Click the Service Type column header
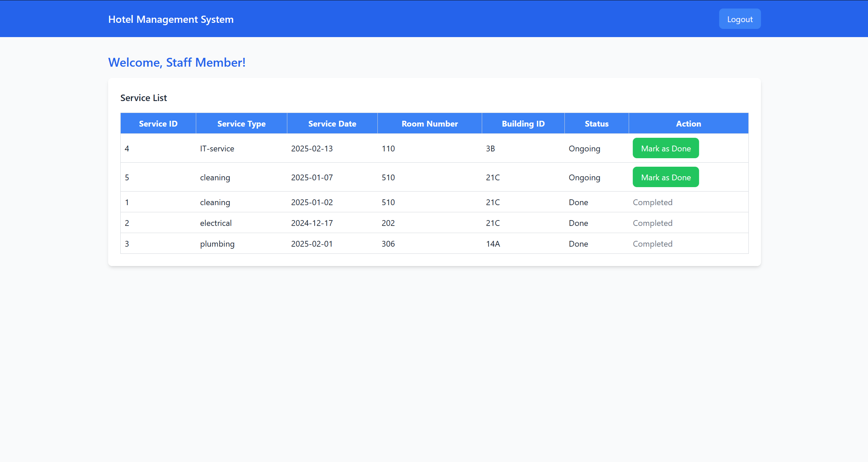The image size is (868, 462). click(241, 123)
